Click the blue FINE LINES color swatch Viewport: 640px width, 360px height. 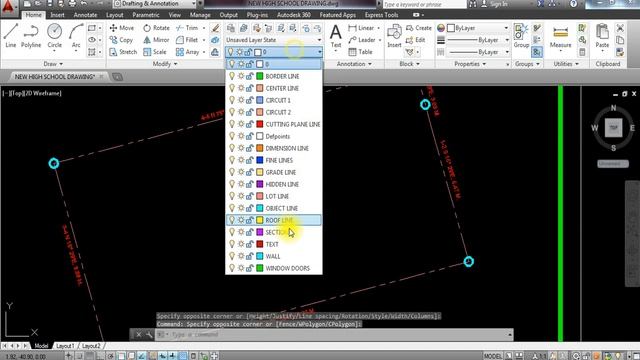(x=260, y=160)
